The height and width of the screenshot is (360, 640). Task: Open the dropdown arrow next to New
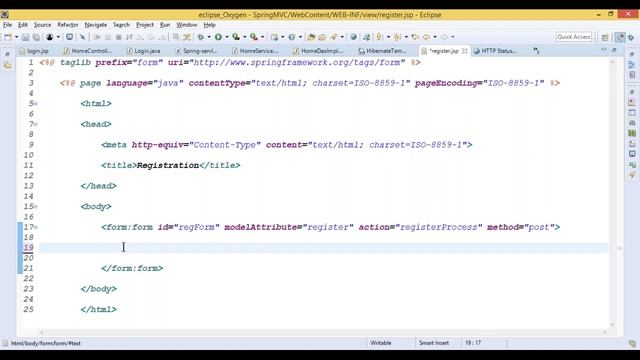tap(17, 37)
